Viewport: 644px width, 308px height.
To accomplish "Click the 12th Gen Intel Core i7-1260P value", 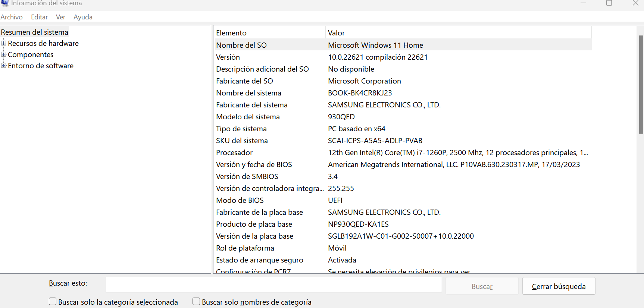I will click(458, 153).
